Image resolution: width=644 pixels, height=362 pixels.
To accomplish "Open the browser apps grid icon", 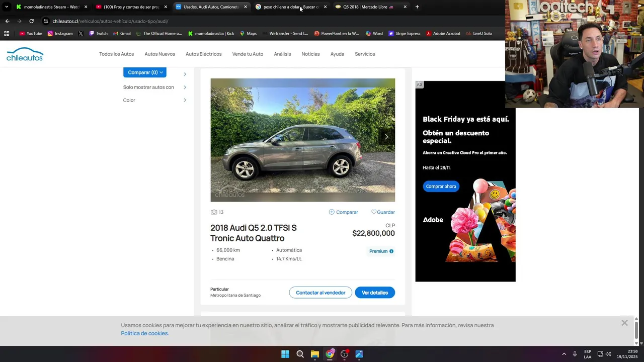I will click(x=7, y=34).
